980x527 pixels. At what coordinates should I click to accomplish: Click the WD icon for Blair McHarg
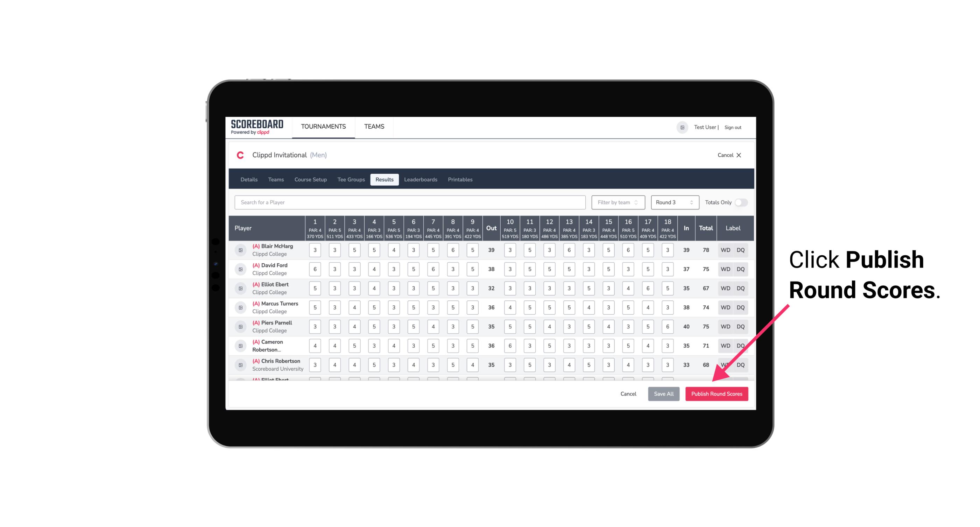[x=725, y=250]
